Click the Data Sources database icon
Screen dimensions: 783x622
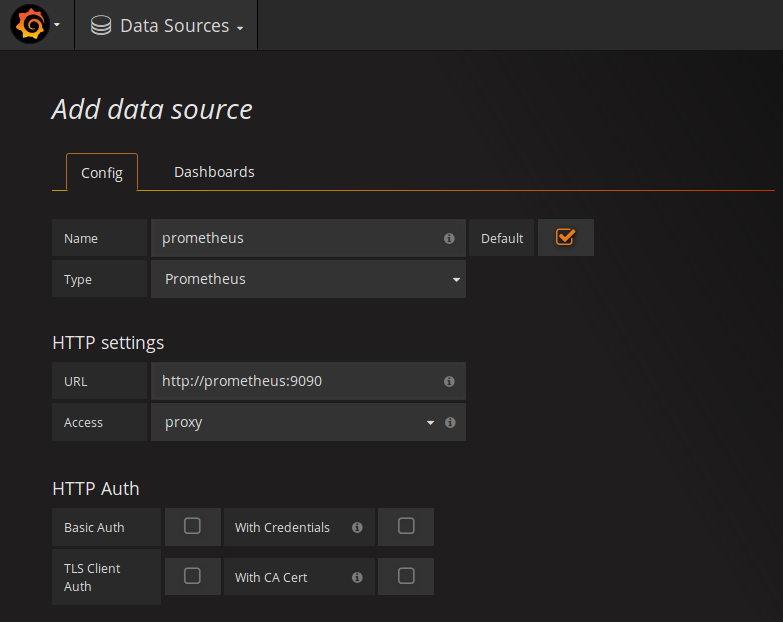point(101,25)
